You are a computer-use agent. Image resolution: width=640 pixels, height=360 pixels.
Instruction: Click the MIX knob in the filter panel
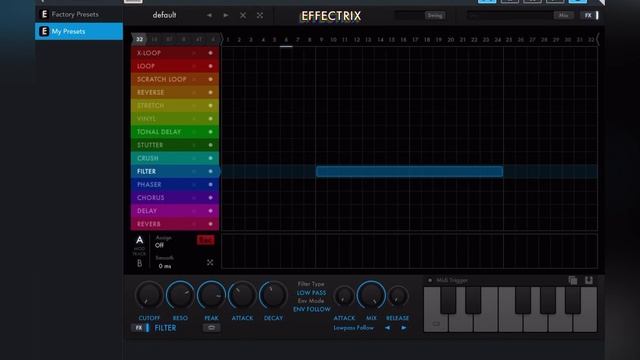coord(371,295)
